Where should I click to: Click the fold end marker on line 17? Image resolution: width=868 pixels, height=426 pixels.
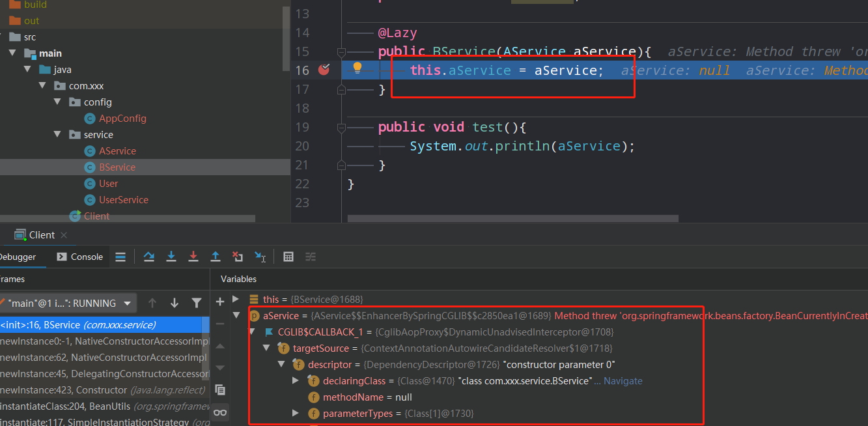point(341,89)
